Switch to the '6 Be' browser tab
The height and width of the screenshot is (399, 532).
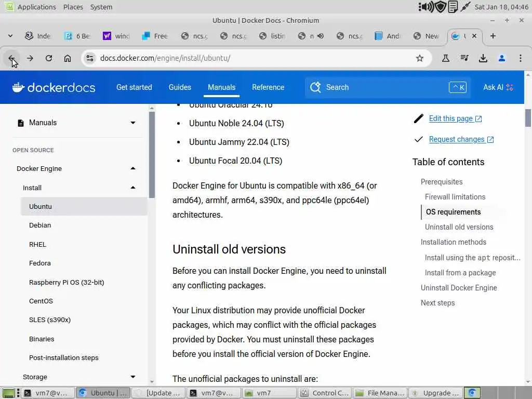(x=77, y=36)
